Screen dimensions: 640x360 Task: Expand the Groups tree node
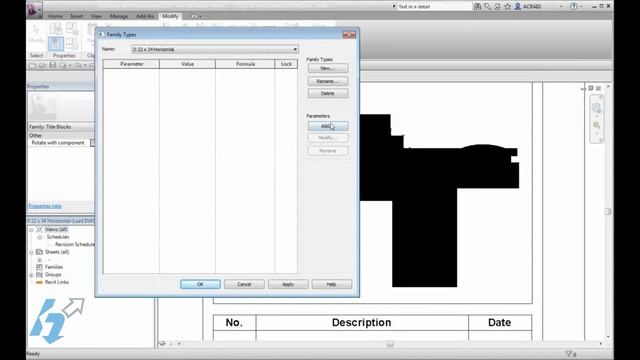point(31,275)
